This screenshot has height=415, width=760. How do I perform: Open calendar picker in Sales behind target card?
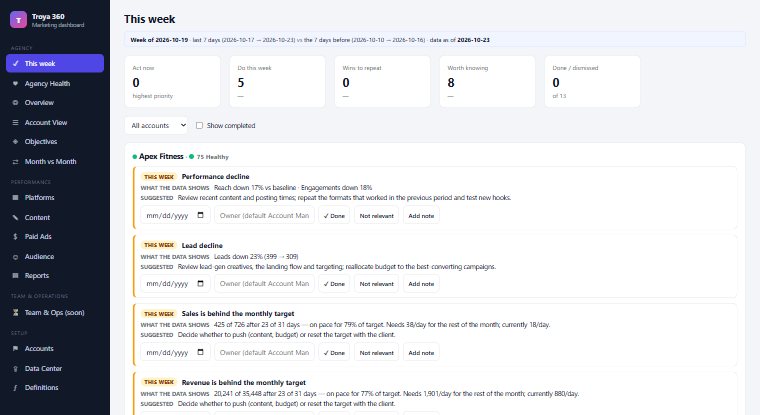pyautogui.click(x=201, y=352)
